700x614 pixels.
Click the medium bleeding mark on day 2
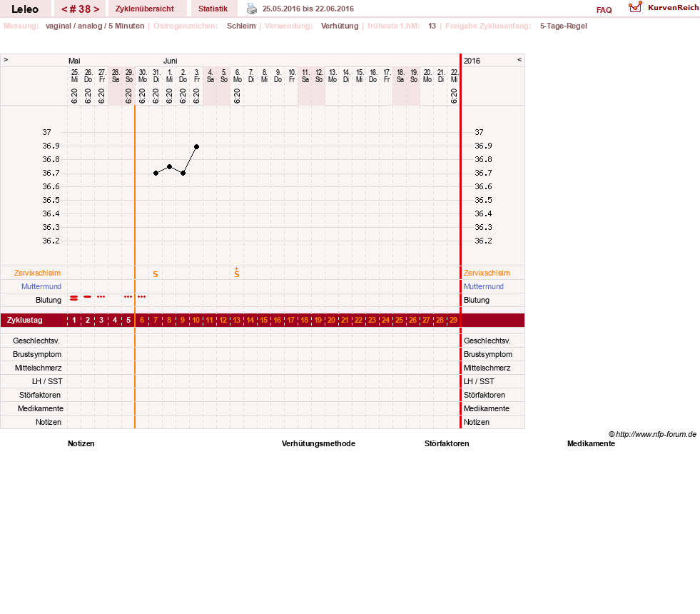pyautogui.click(x=88, y=296)
